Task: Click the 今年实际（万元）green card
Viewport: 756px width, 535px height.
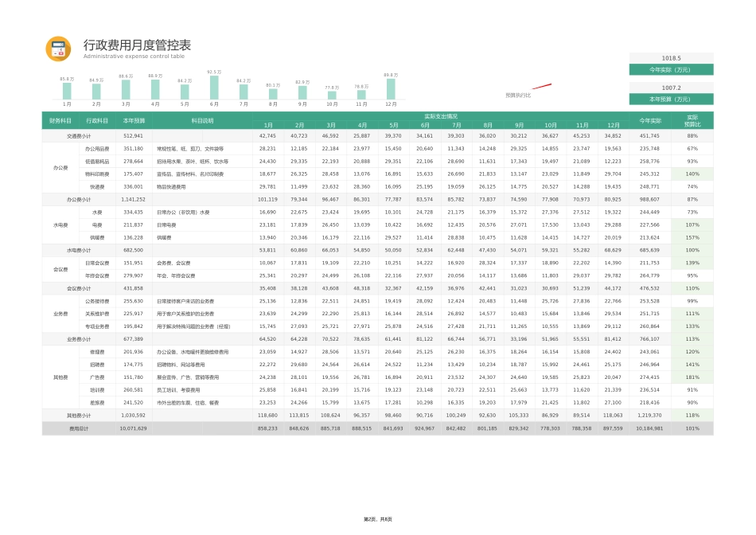Action: pos(672,69)
